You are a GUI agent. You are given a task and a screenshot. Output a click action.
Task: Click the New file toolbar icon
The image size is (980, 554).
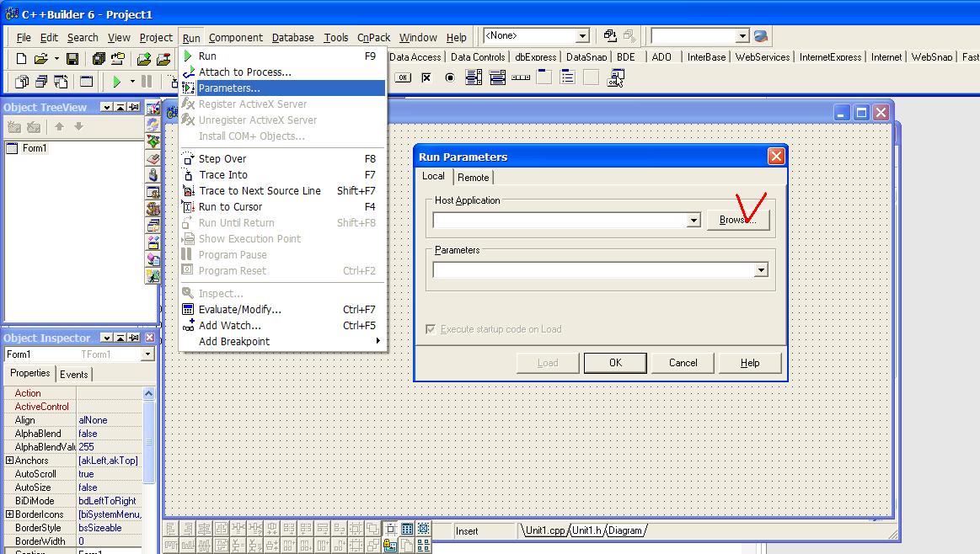[22, 59]
